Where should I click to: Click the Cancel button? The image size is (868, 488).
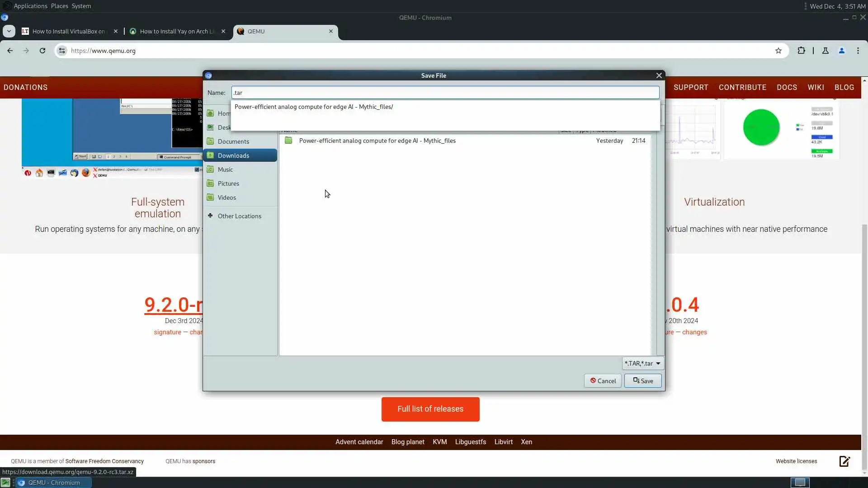(603, 381)
